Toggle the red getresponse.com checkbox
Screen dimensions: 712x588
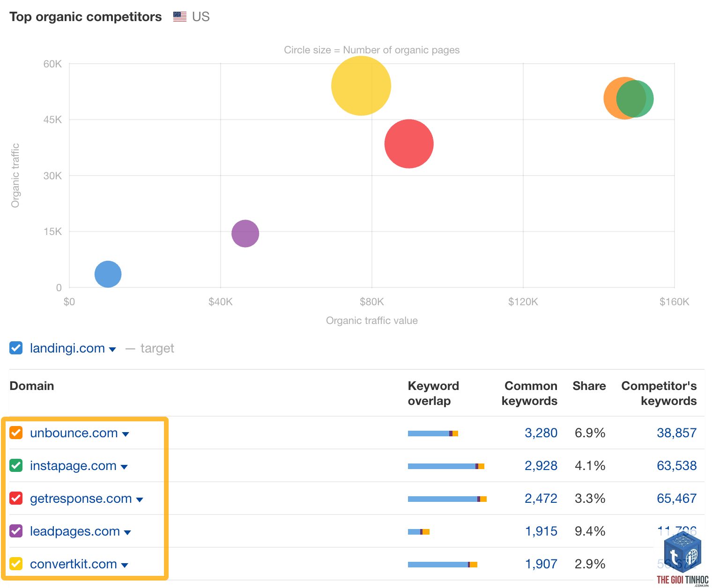[16, 498]
